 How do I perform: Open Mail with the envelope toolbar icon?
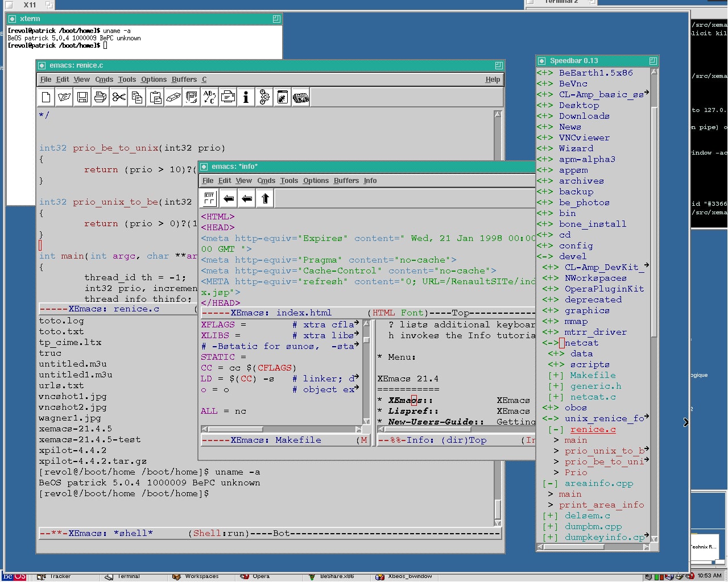pos(228,97)
